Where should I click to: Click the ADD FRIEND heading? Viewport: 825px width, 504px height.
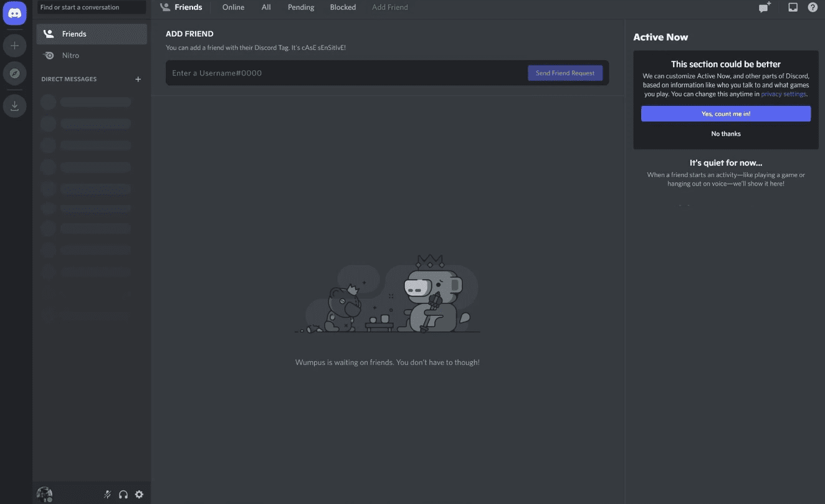pyautogui.click(x=189, y=34)
